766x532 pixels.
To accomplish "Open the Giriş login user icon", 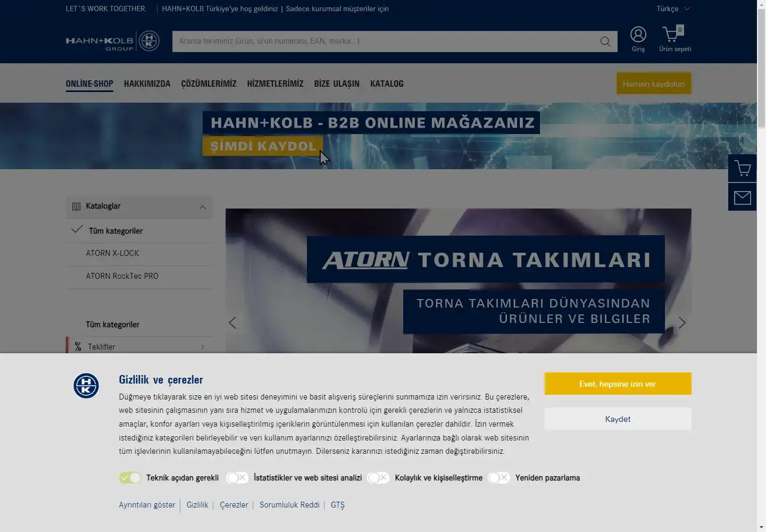I will (x=638, y=35).
